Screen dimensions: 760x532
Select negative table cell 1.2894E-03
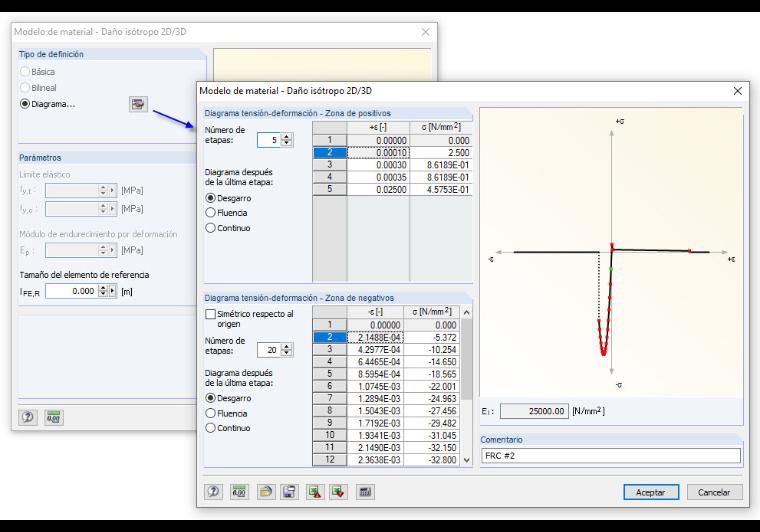pyautogui.click(x=375, y=398)
